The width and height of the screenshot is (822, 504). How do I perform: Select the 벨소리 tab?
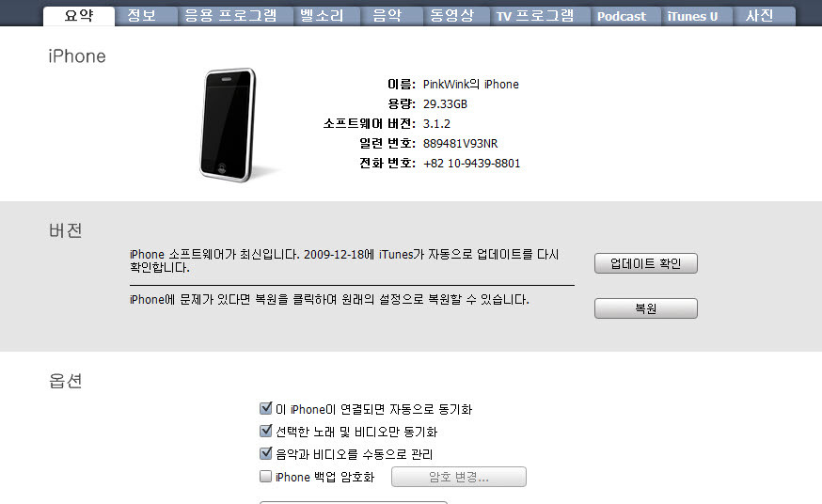pyautogui.click(x=322, y=16)
